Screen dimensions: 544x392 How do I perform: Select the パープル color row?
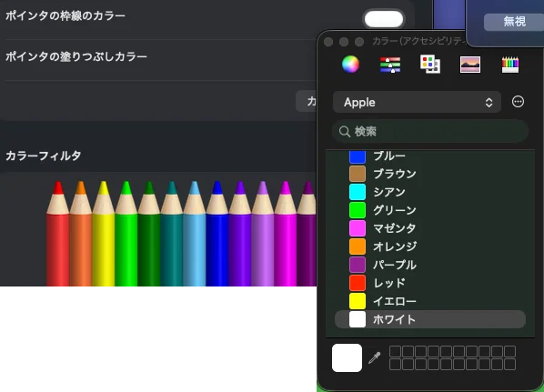[430, 265]
